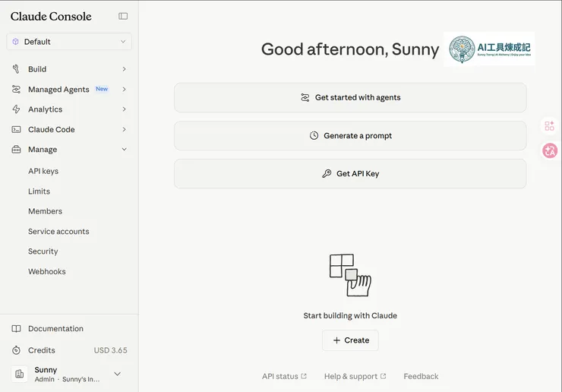The image size is (562, 392).
Task: Click the Create button
Action: pyautogui.click(x=350, y=340)
